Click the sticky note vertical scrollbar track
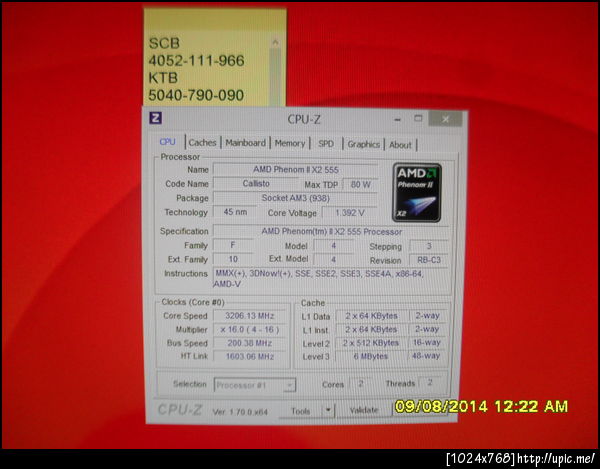The height and width of the screenshot is (469, 600). point(275,77)
